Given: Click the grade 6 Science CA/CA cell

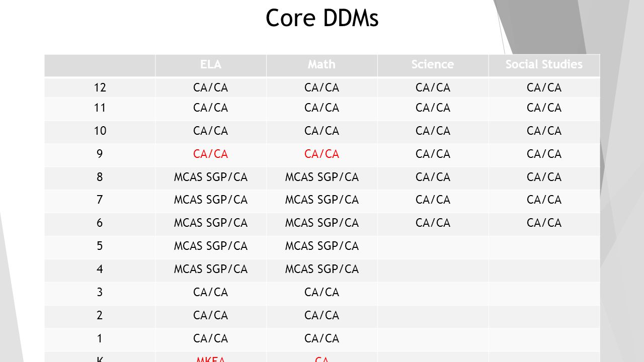Looking at the screenshot, I should 433,224.
